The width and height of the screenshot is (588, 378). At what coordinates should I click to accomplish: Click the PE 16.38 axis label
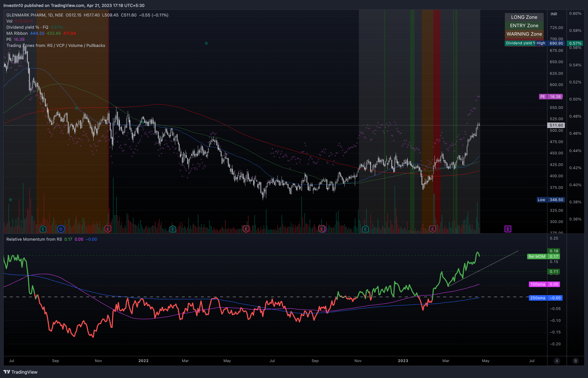click(551, 96)
